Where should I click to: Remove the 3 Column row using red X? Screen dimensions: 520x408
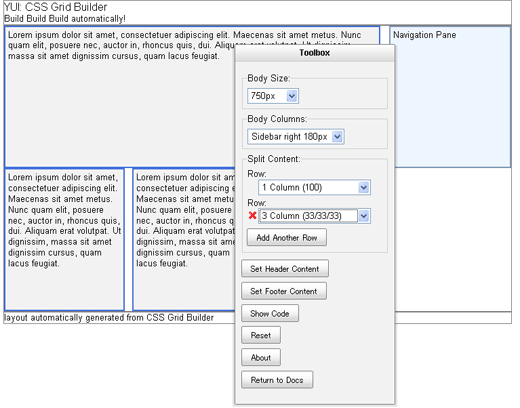click(252, 216)
